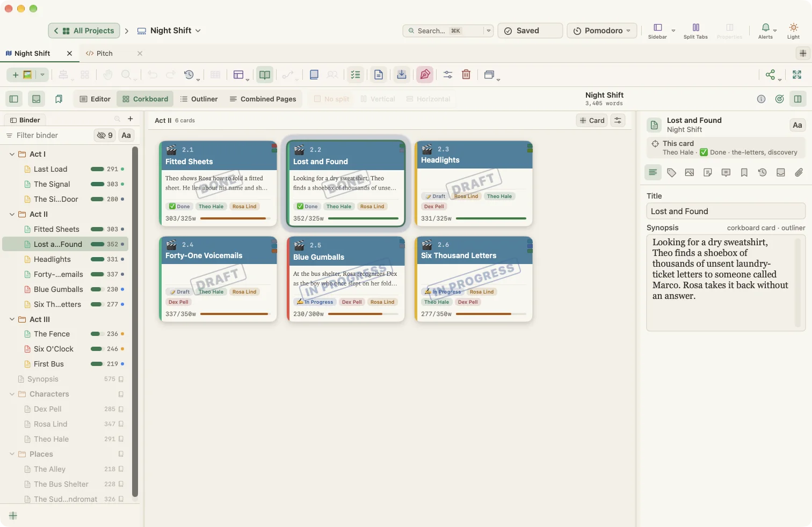Click the Aa button in inspector header

point(798,125)
